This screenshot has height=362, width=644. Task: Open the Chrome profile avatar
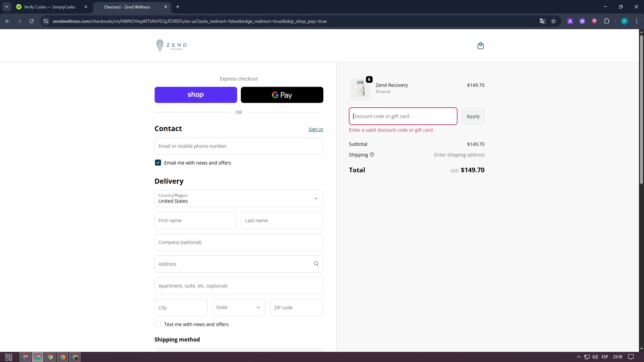coord(625,21)
